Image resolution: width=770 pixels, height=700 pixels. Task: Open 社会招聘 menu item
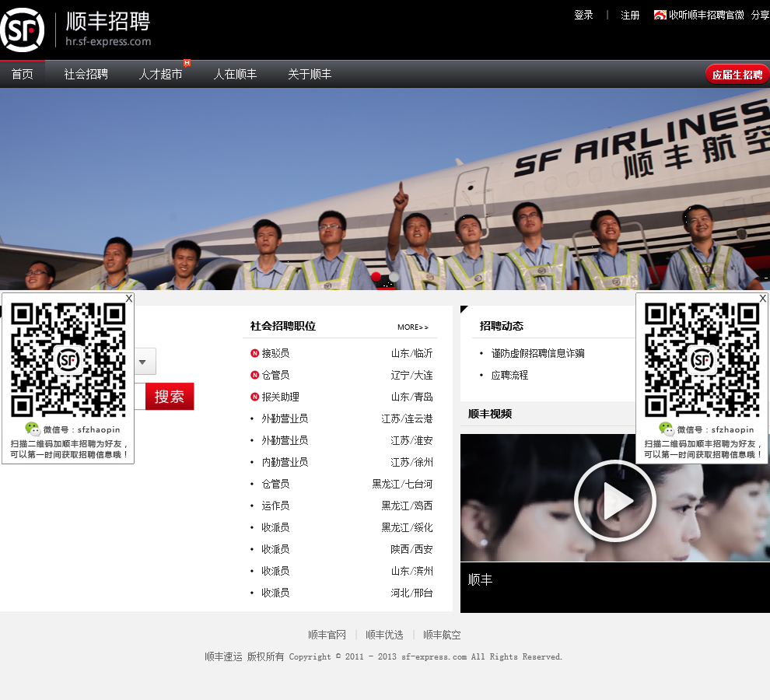point(86,74)
